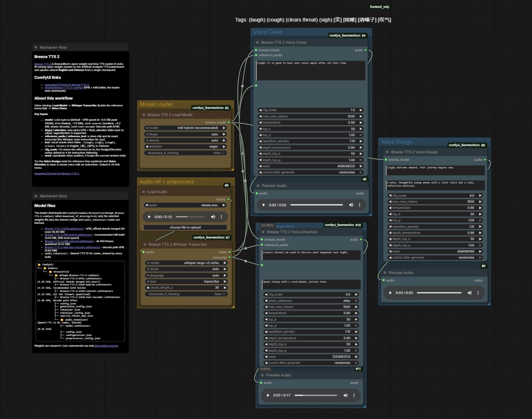The image size is (532, 419).
Task: Open the Whisper model dropdown whisper-large-v3-turbo
Action: pyautogui.click(x=186, y=263)
